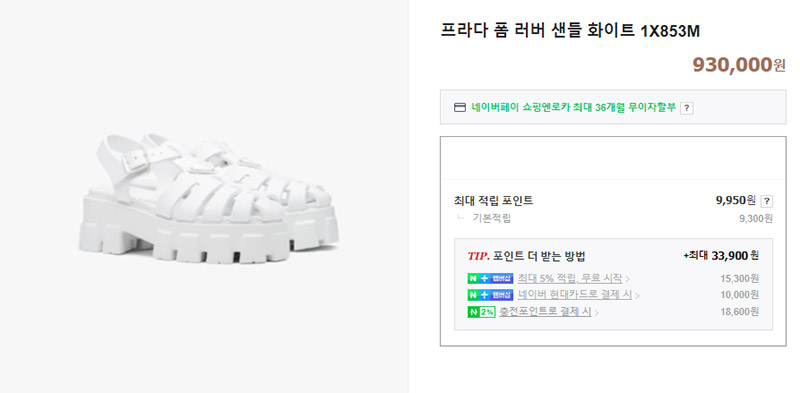Expand the arrow after 충전포인트로 결제 시
The image size is (800, 393).
[x=596, y=312]
